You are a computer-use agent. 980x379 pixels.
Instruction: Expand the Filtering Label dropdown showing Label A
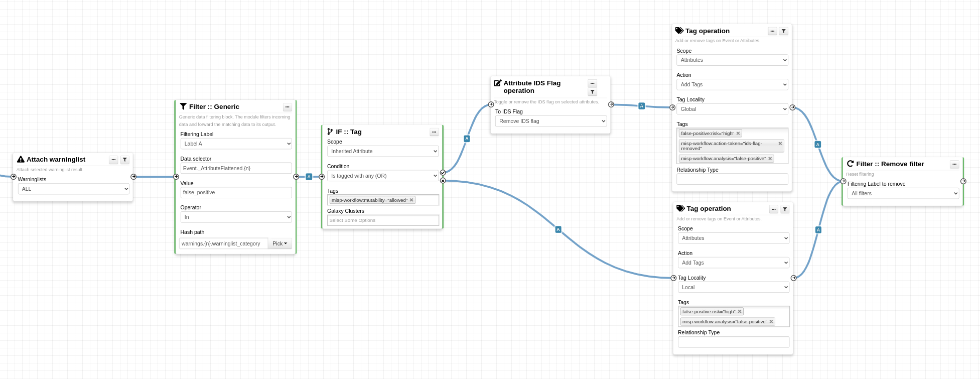pos(236,144)
